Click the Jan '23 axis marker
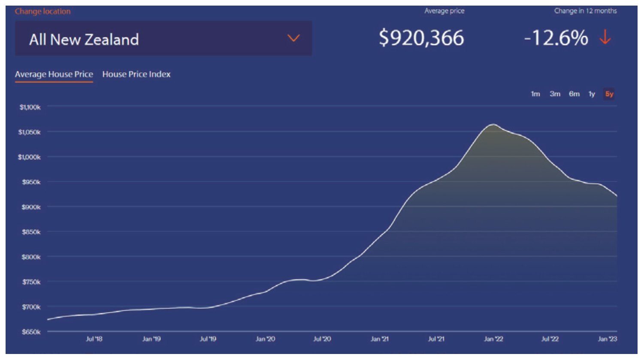 click(608, 339)
